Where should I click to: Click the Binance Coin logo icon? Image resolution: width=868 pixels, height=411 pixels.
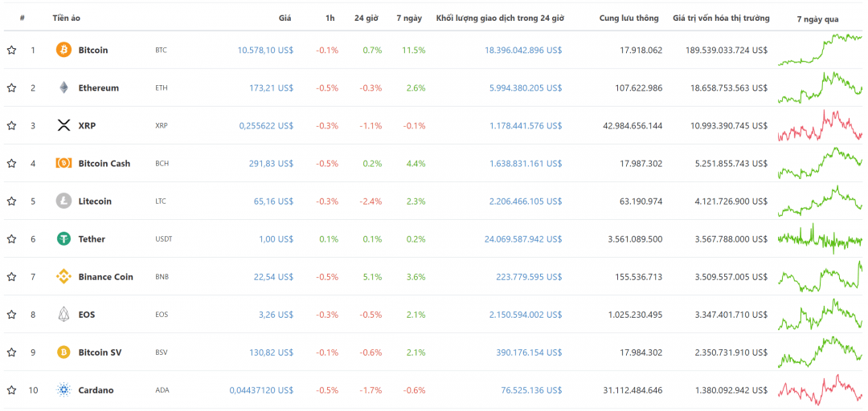63,277
